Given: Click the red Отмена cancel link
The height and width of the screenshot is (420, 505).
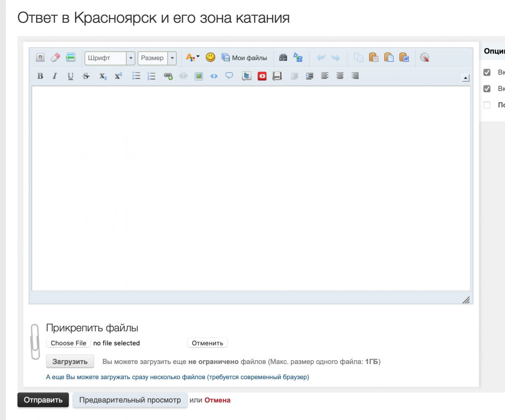Looking at the screenshot, I should click(x=218, y=400).
